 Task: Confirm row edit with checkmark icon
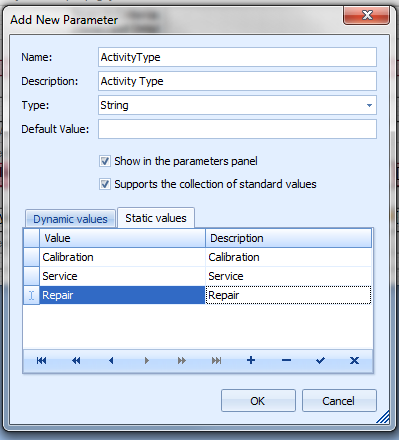320,360
